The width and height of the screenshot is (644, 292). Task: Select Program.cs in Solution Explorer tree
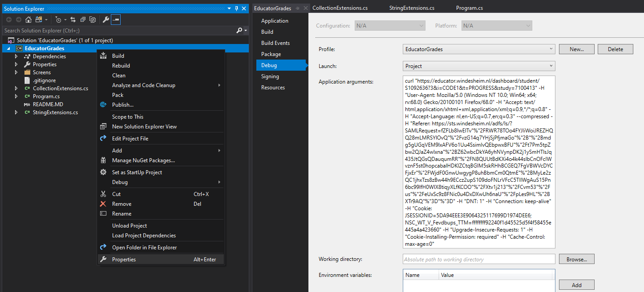coord(46,96)
